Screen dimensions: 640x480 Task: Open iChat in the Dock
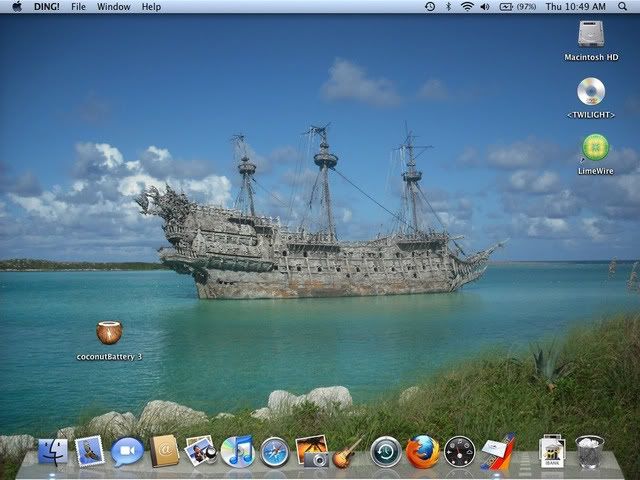coord(127,452)
